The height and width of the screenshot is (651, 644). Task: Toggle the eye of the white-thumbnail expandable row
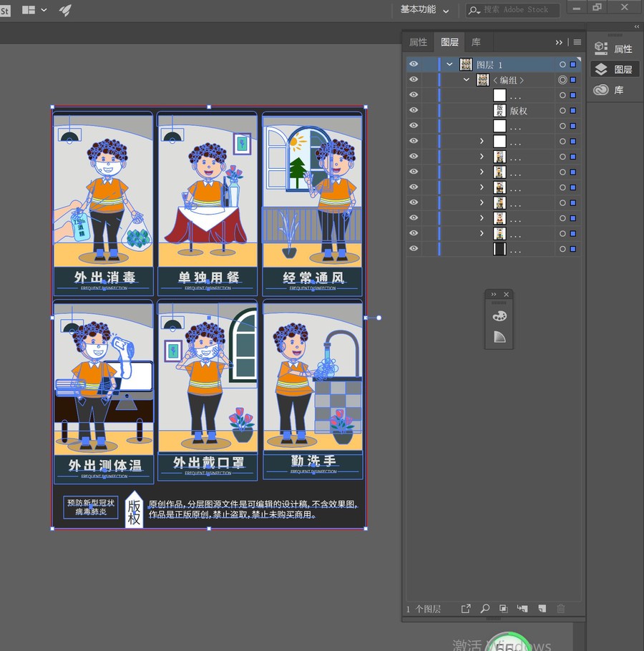(x=414, y=141)
